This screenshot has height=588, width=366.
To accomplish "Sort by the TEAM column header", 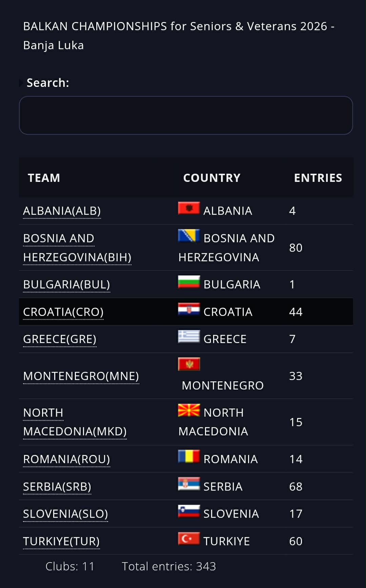I will click(x=44, y=178).
